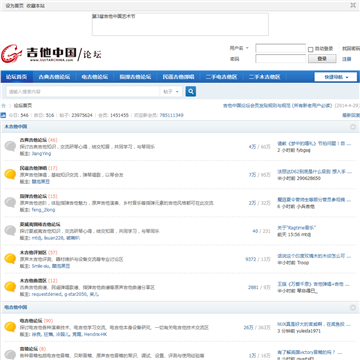This screenshot has width=360, height=360.
Task: Toggle the 自动登录 auto-login checkbox
Action: pyautogui.click(x=310, y=49)
